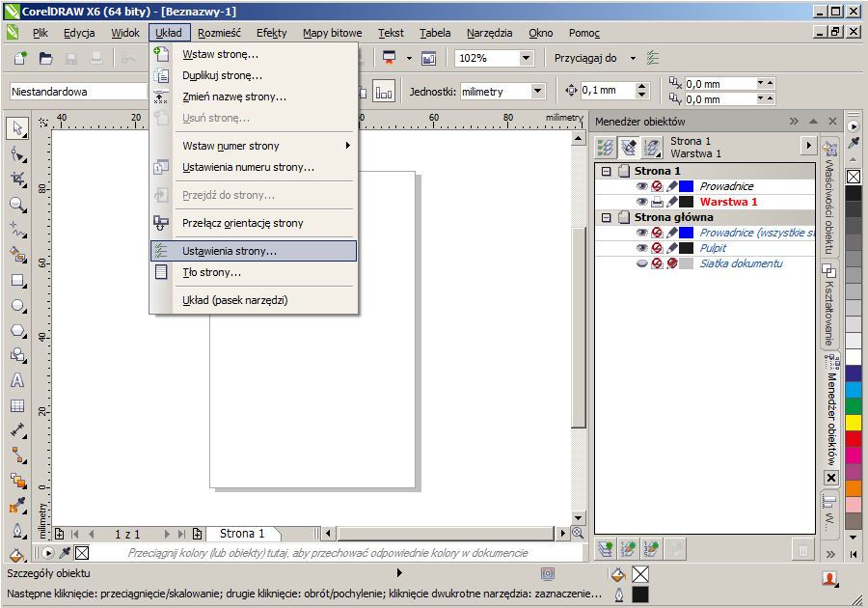Screen dimensions: 868x608
Task: Select the Pick (arrow) tool in the toolbox
Action: tap(17, 128)
